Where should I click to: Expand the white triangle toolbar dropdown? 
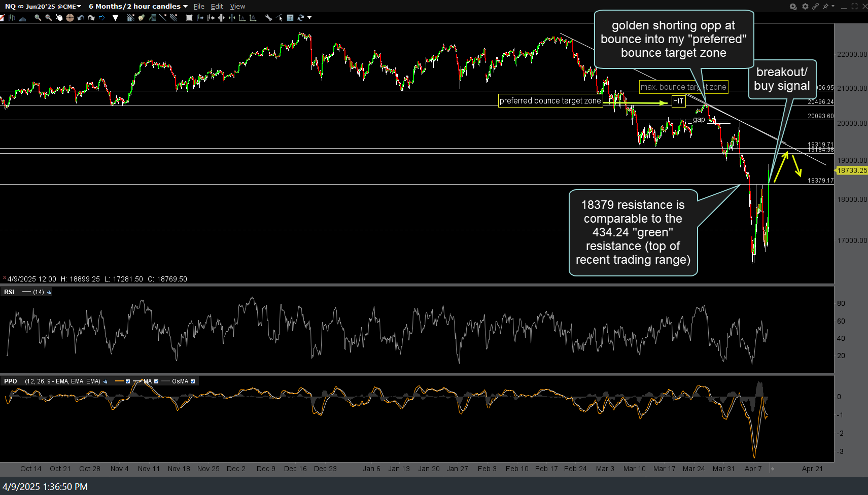click(115, 18)
